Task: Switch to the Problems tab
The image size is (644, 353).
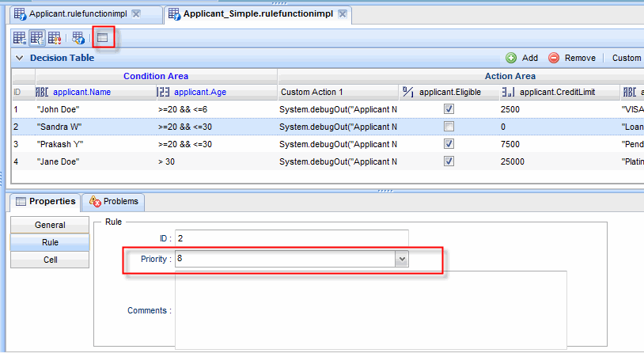Action: tap(115, 201)
